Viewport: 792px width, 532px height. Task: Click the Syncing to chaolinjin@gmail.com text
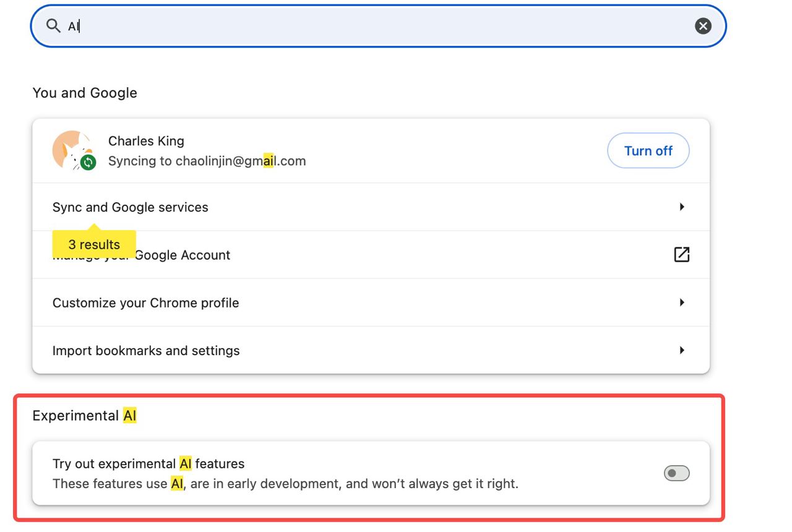click(207, 161)
